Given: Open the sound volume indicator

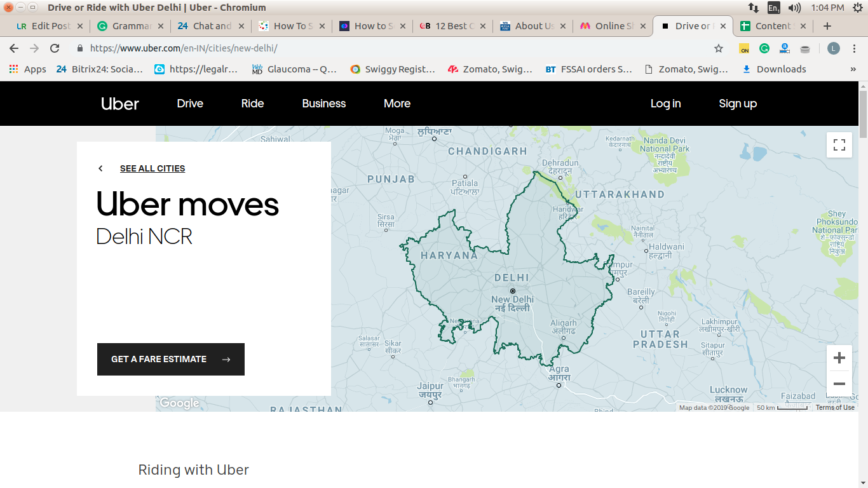Looking at the screenshot, I should point(794,8).
